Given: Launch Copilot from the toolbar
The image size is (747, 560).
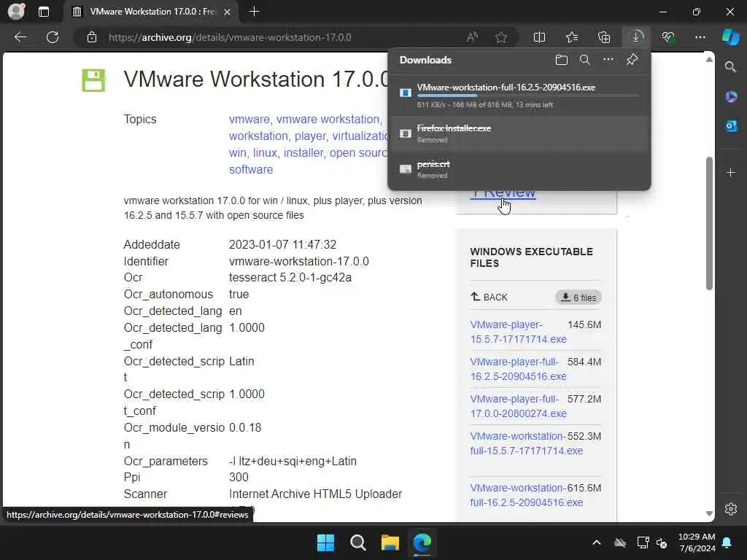Looking at the screenshot, I should (730, 37).
